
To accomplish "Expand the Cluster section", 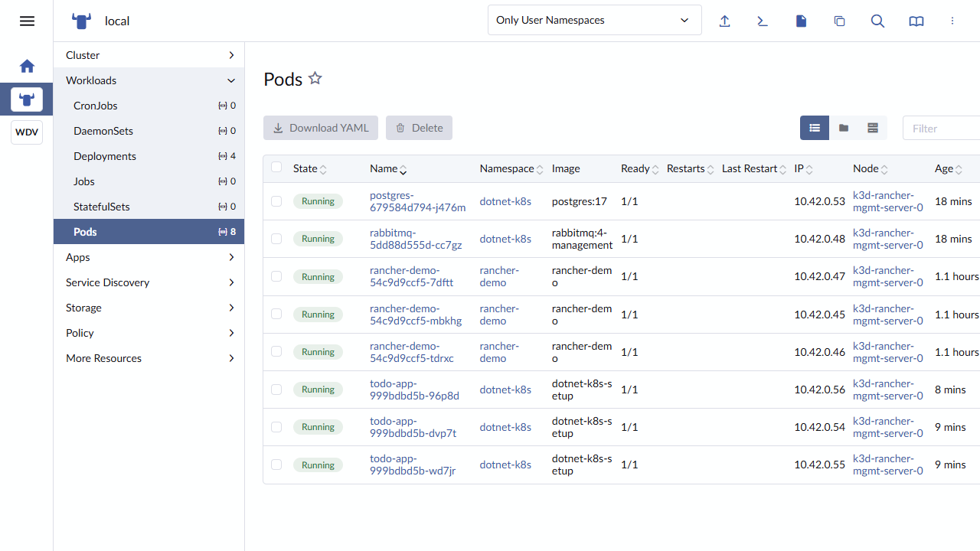I will pos(149,55).
